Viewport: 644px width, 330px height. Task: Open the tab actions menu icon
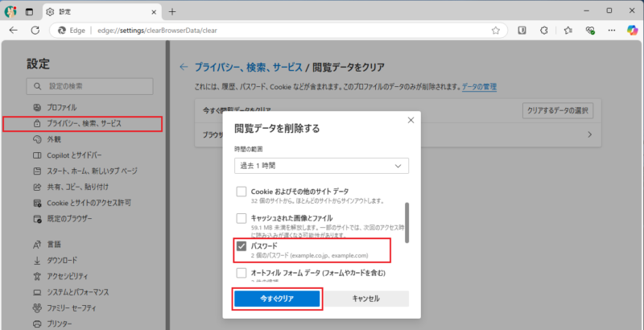pyautogui.click(x=29, y=12)
